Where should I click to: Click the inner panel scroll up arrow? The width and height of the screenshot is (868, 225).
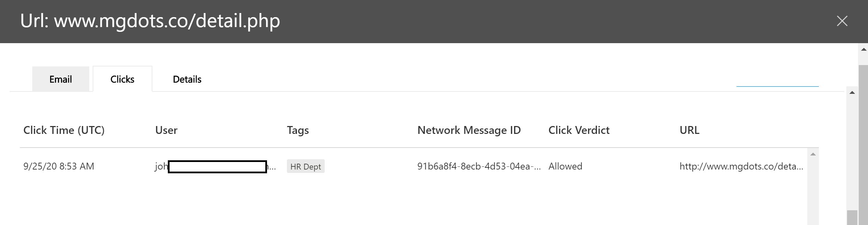tap(852, 93)
